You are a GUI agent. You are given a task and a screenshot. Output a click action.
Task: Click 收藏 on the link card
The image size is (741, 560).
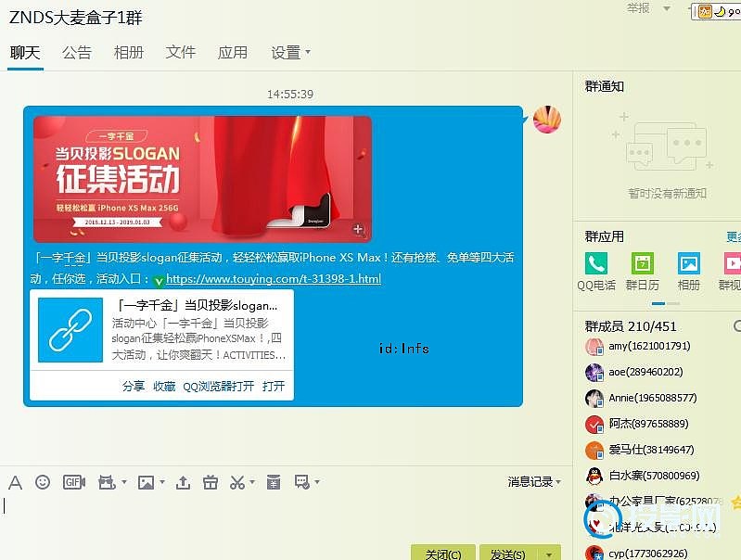(164, 386)
